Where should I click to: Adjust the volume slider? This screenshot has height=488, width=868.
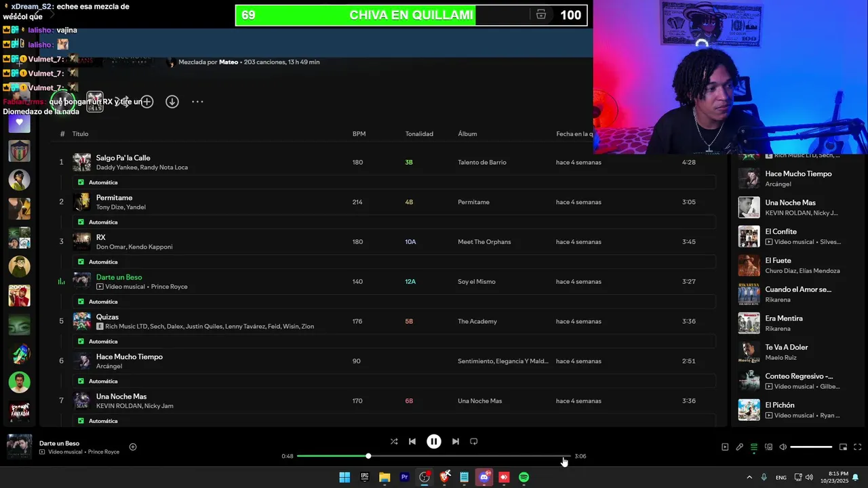[811, 447]
